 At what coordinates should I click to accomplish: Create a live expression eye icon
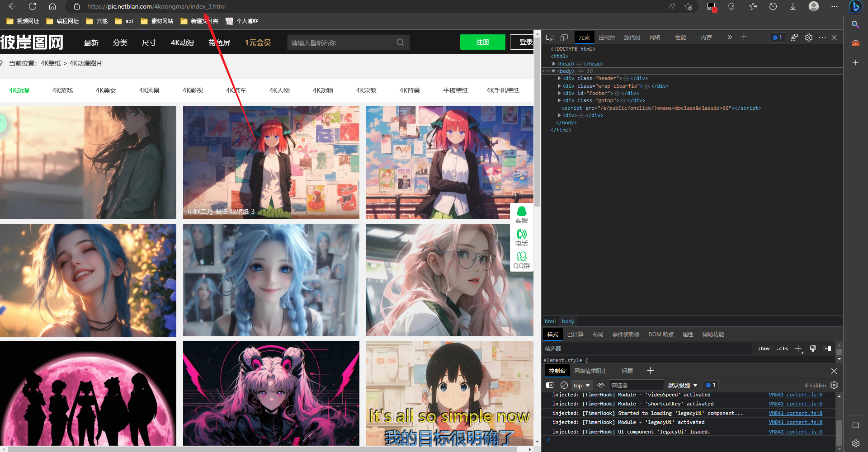point(601,385)
